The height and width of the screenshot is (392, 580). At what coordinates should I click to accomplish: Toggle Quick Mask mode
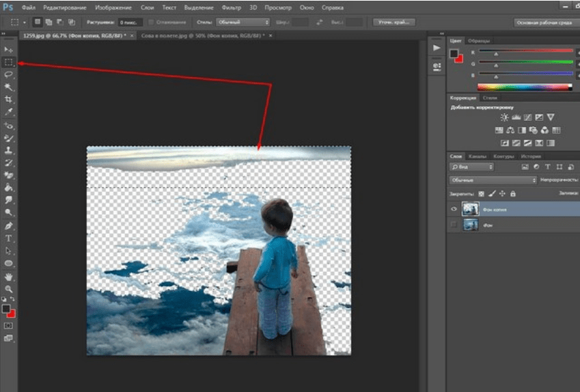click(8, 326)
